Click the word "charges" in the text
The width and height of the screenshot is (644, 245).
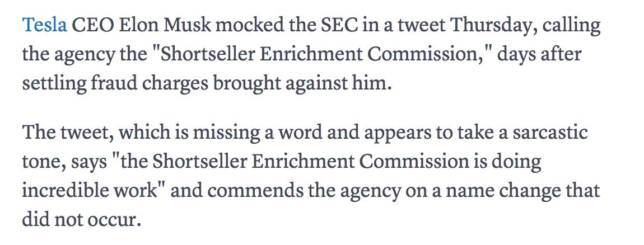point(176,84)
